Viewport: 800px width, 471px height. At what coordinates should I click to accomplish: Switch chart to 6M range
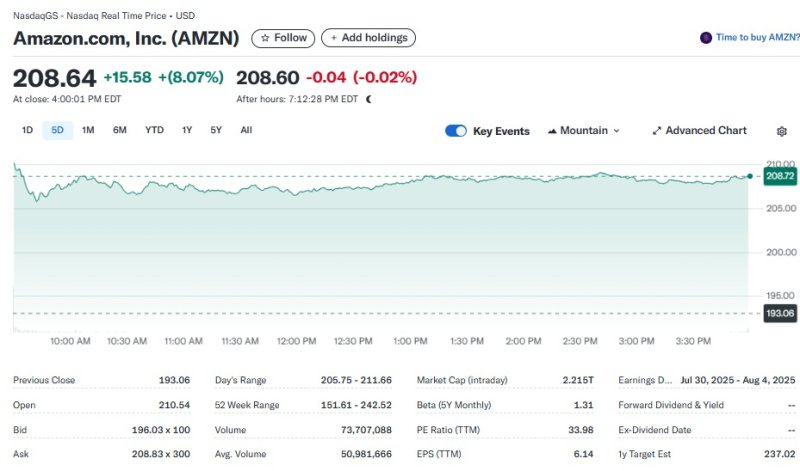[x=120, y=130]
